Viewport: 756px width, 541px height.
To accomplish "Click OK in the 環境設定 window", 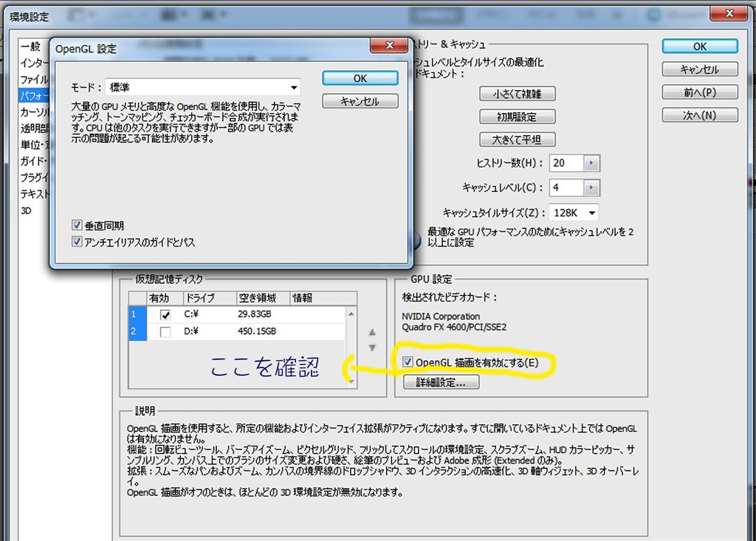I will coord(700,46).
